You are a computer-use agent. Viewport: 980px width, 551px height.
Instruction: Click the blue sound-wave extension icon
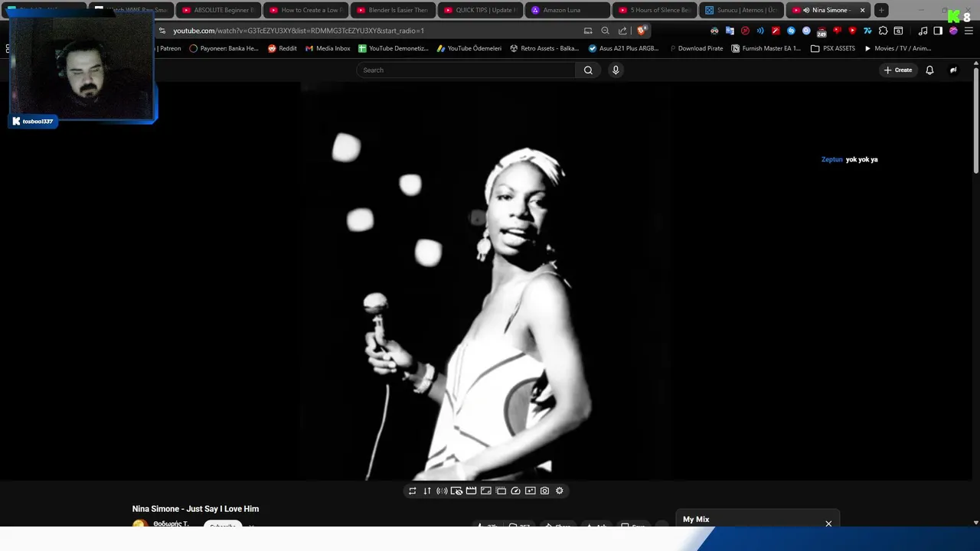(x=760, y=31)
